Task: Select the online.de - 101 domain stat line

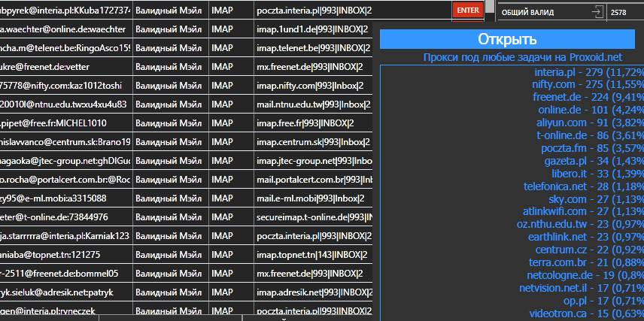Action: point(591,110)
